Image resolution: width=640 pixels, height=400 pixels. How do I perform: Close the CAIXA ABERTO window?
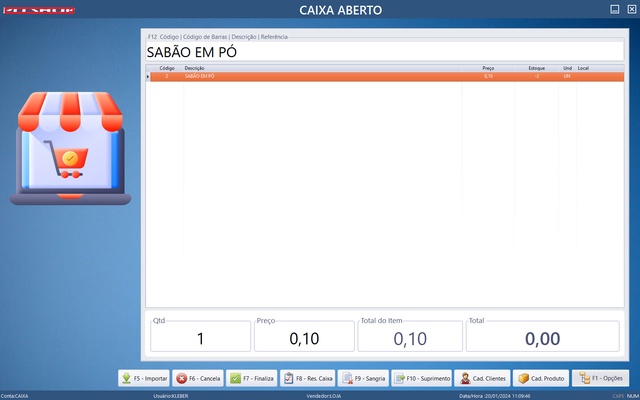coord(631,9)
